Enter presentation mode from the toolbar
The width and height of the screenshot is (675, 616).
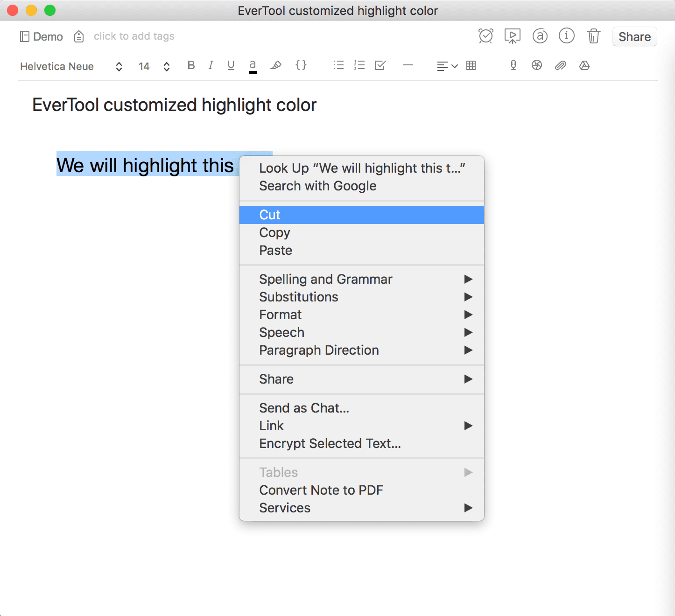click(x=512, y=36)
